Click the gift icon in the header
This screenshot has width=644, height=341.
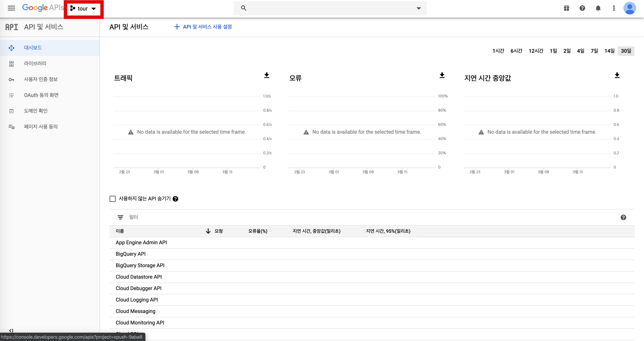pyautogui.click(x=567, y=8)
